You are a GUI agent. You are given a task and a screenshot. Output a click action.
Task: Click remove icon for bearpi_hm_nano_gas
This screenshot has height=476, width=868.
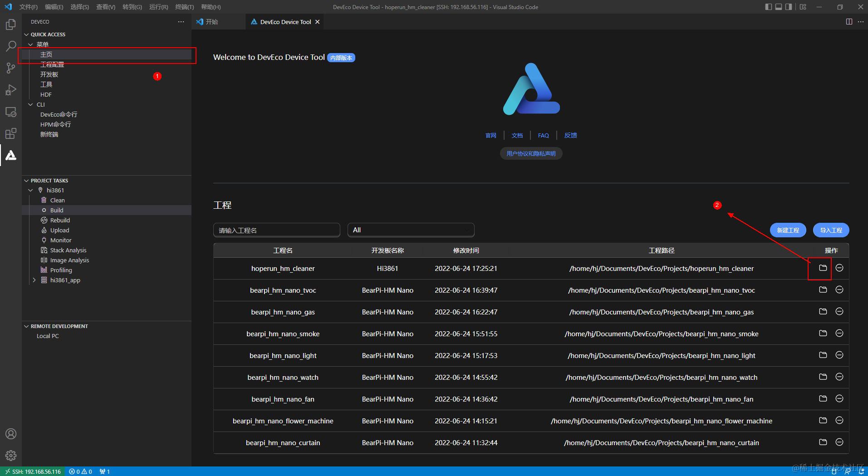[839, 311]
